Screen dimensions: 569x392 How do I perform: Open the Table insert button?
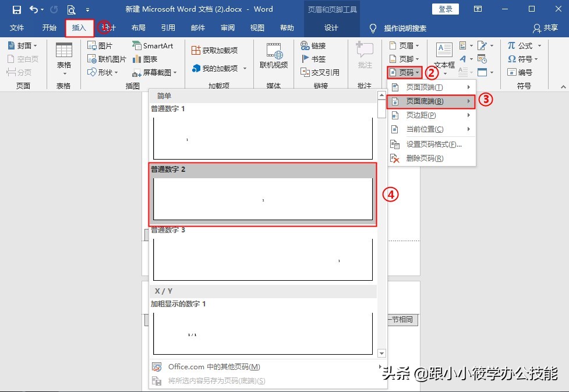tap(64, 59)
